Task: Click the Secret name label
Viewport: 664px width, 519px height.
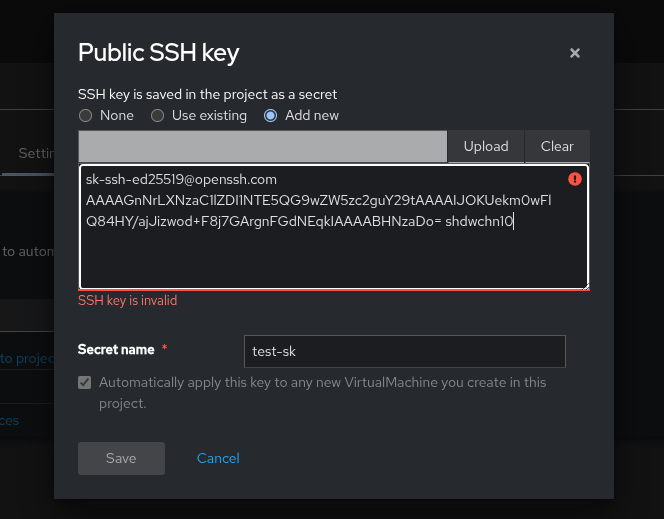Action: click(x=116, y=350)
